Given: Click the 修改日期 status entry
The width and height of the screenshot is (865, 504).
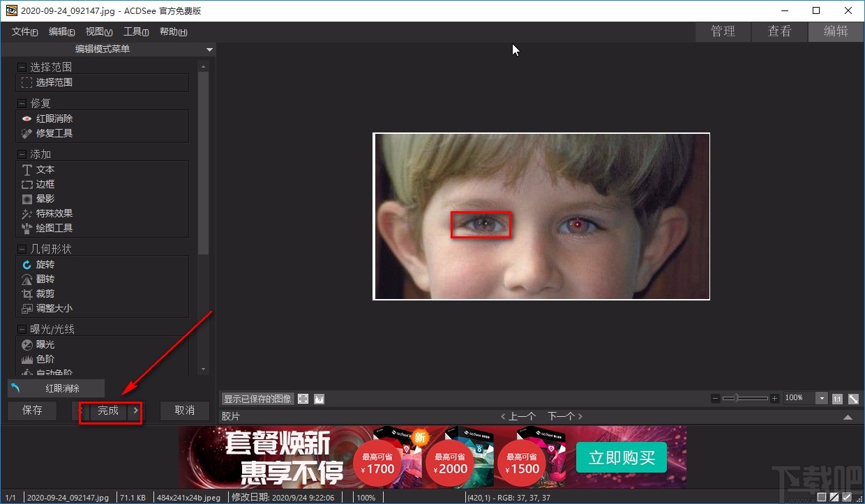Looking at the screenshot, I should pos(283,498).
